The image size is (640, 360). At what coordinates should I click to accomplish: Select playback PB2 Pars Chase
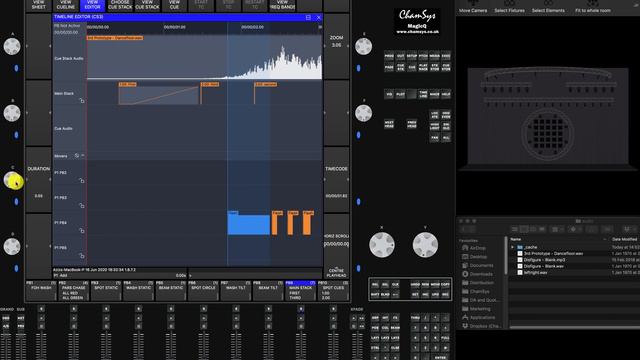[73, 291]
